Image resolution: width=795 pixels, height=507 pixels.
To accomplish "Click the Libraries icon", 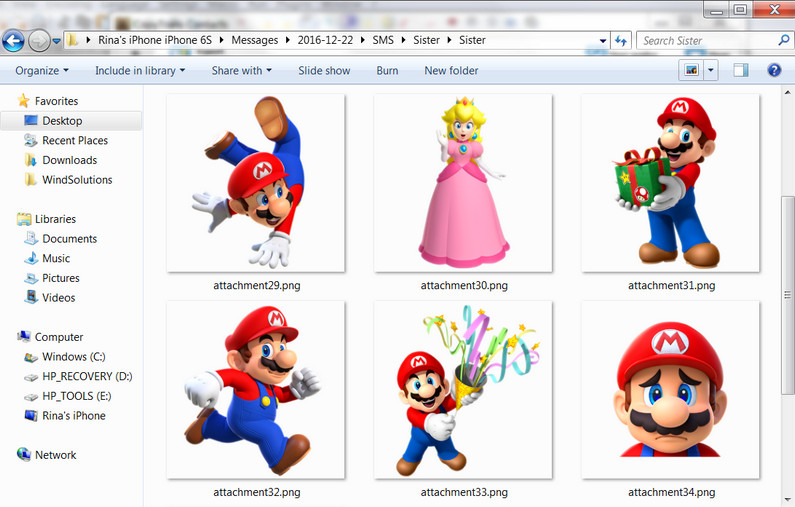I will pos(24,219).
